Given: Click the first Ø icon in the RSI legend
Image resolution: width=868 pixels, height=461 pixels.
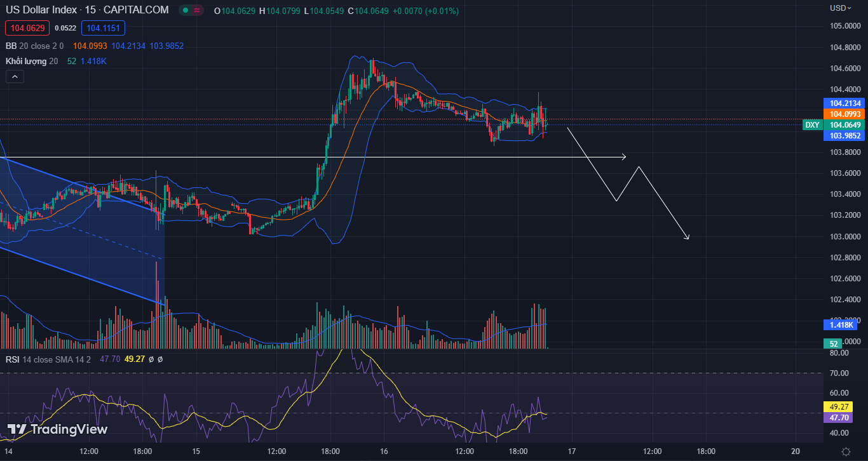Looking at the screenshot, I should pyautogui.click(x=151, y=359).
